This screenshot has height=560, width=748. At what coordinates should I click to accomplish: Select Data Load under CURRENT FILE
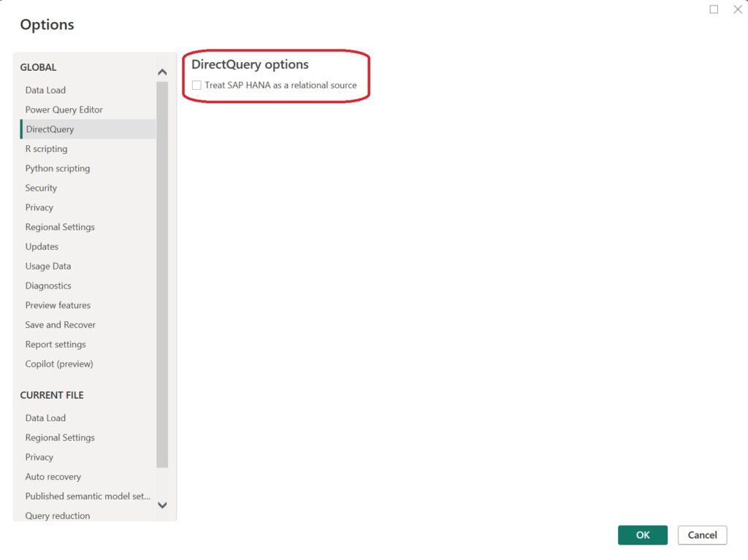(x=45, y=418)
